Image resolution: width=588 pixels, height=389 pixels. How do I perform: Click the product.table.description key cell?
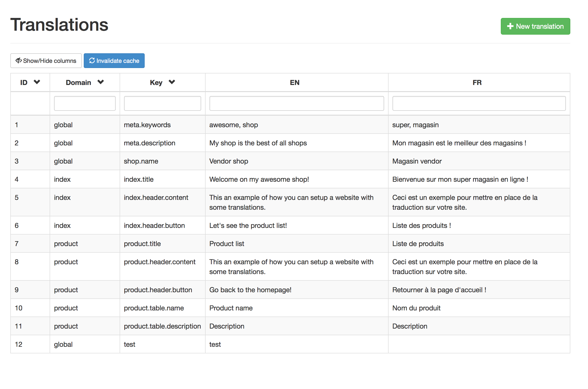(162, 326)
